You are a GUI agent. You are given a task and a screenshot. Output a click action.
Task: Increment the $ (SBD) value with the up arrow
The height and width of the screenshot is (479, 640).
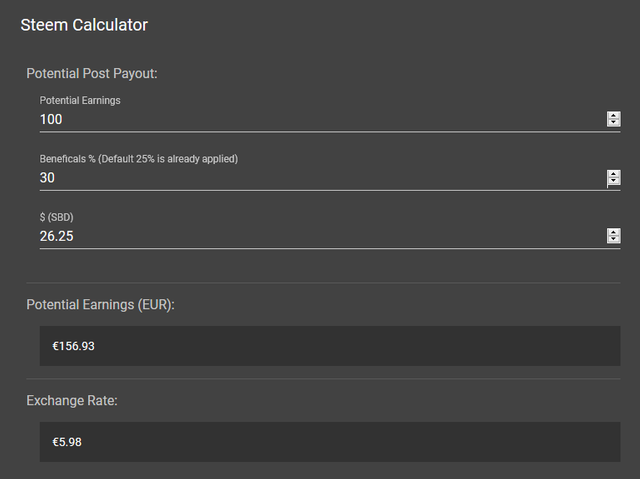click(613, 232)
